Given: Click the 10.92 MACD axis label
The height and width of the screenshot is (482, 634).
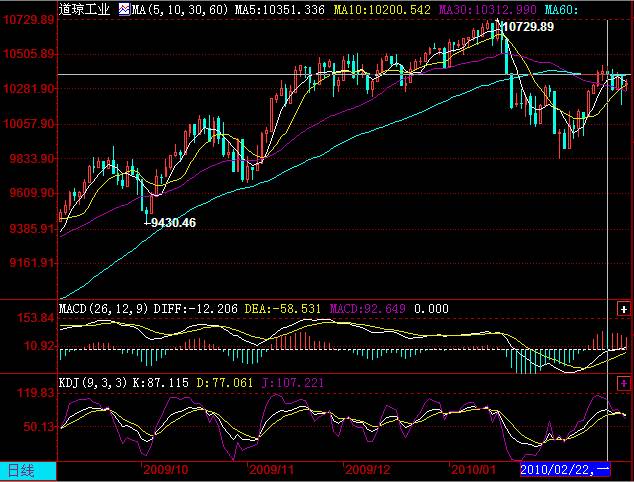Looking at the screenshot, I should [x=39, y=346].
